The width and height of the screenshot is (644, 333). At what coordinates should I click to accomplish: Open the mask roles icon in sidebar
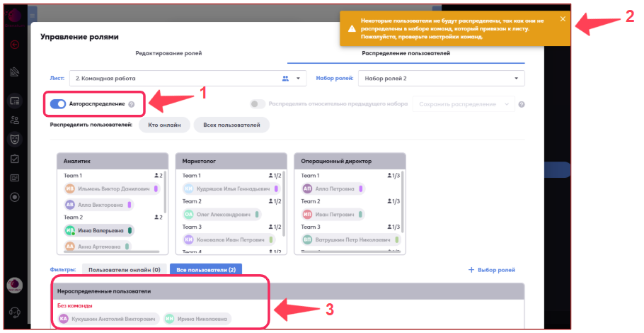click(x=14, y=139)
